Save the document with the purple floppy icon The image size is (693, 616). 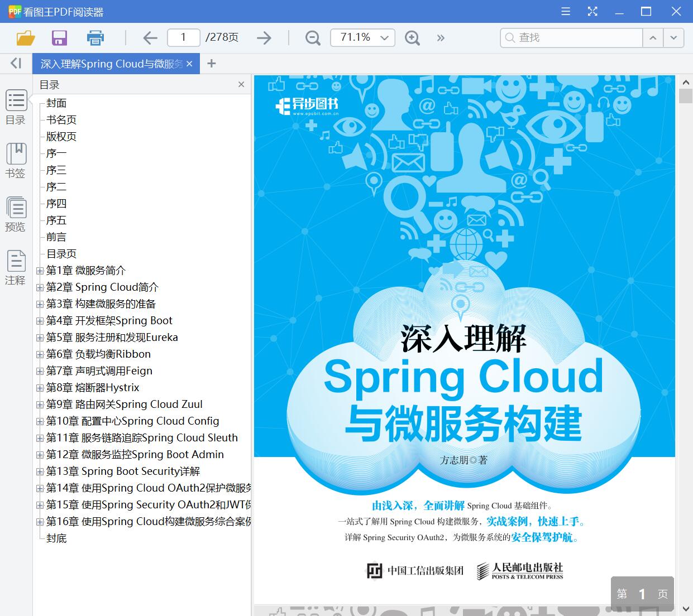pyautogui.click(x=59, y=38)
